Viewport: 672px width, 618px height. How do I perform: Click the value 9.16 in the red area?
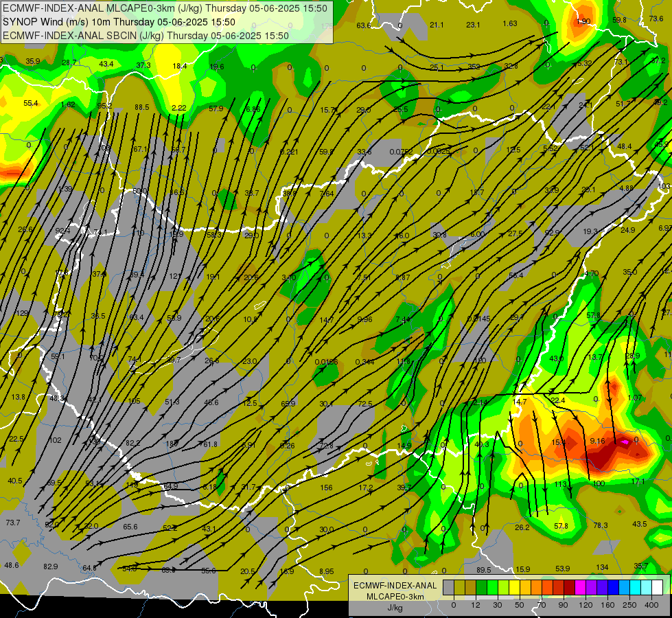pos(597,441)
